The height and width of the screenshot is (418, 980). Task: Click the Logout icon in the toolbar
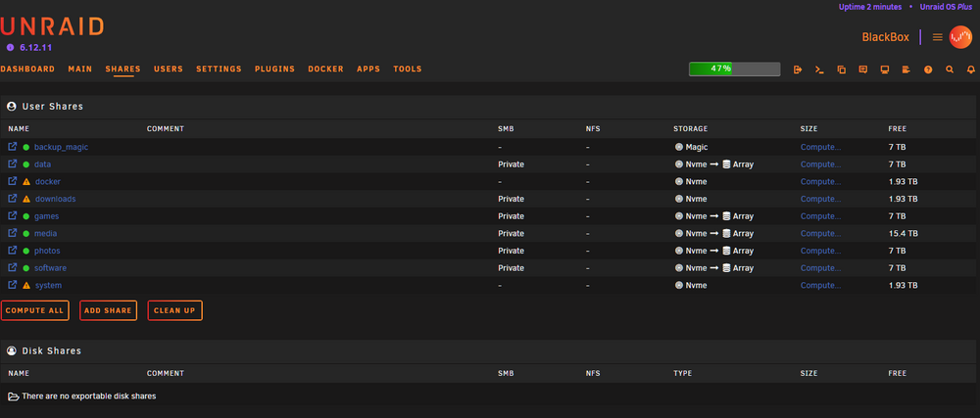(x=798, y=70)
